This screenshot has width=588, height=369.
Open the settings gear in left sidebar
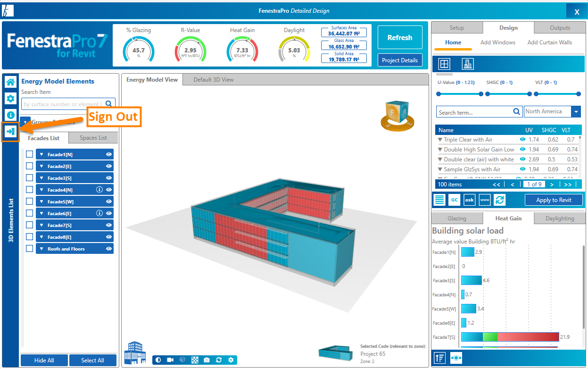[10, 99]
